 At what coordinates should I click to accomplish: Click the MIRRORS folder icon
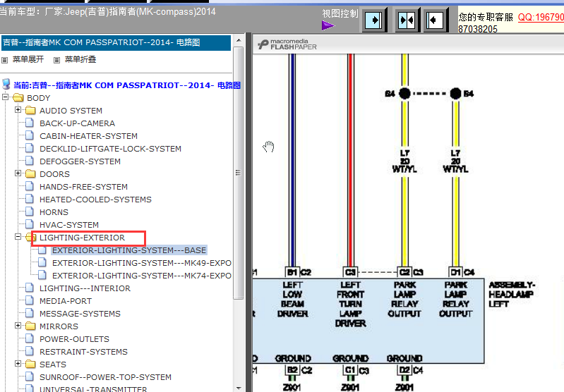coord(30,326)
